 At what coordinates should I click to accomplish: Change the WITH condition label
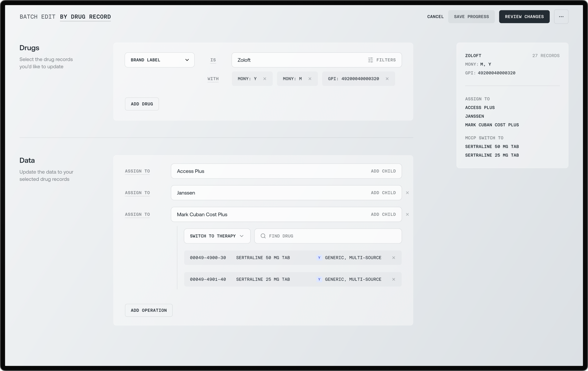coord(213,79)
